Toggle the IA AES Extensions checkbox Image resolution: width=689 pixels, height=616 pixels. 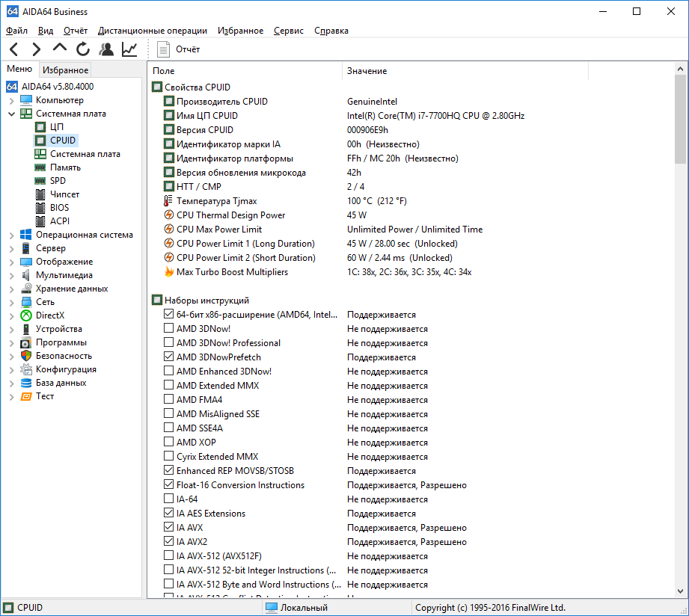[x=168, y=513]
